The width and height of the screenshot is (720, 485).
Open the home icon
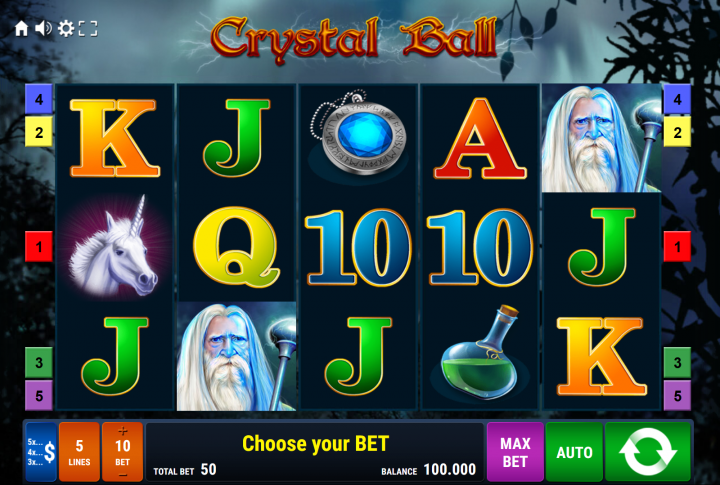21,28
